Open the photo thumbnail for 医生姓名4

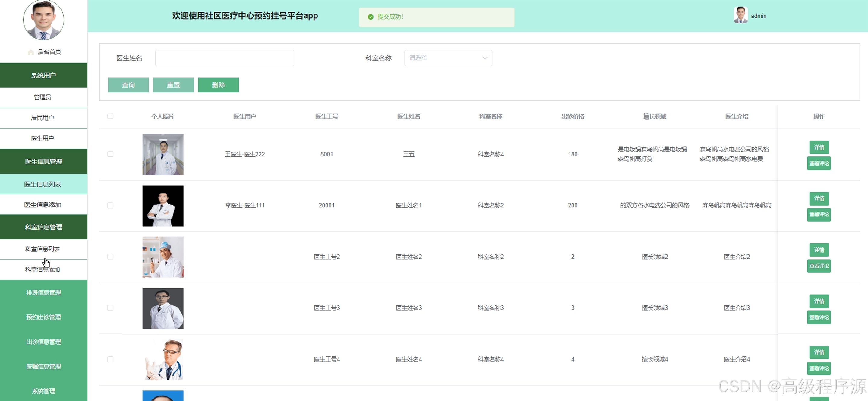coord(163,360)
